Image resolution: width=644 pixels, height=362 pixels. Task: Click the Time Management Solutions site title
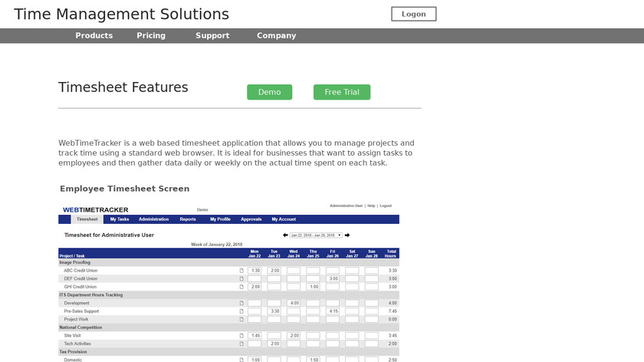122,14
